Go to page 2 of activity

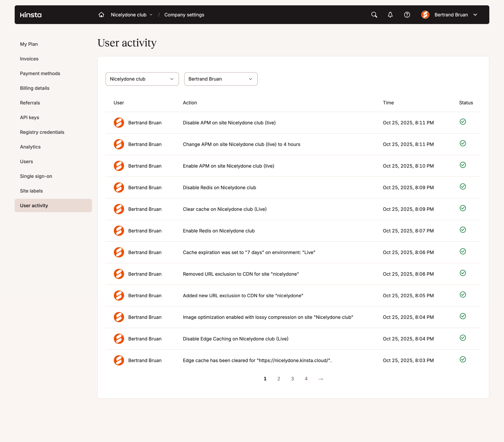[279, 379]
